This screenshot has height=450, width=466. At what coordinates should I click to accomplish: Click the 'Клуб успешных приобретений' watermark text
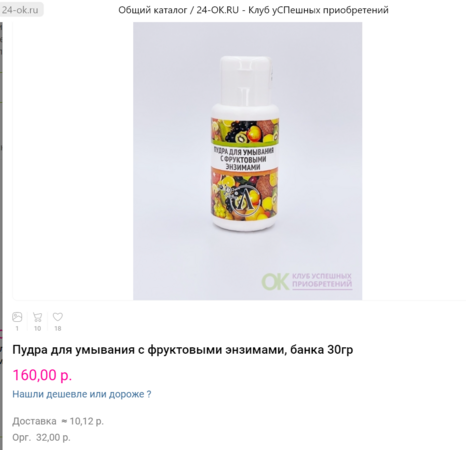pos(322,280)
